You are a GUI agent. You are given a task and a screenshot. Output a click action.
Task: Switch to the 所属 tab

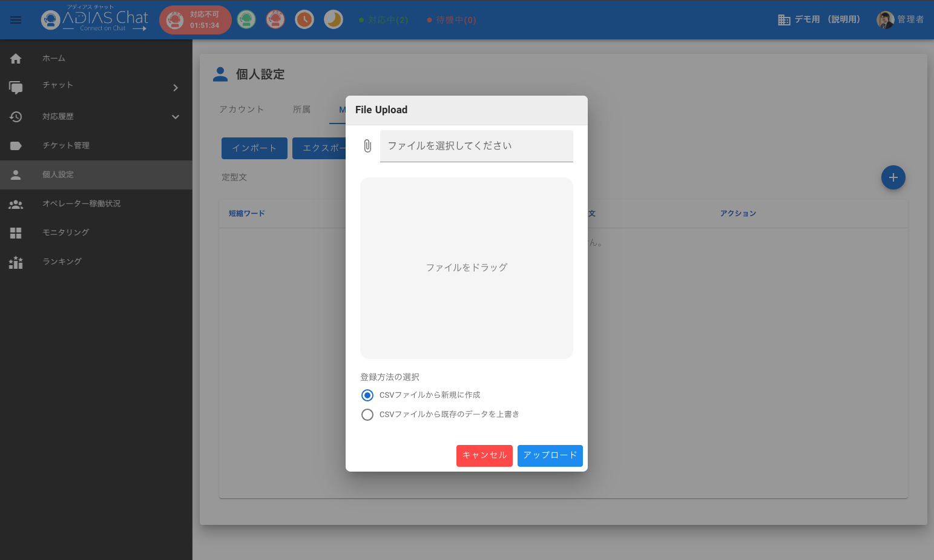click(301, 110)
